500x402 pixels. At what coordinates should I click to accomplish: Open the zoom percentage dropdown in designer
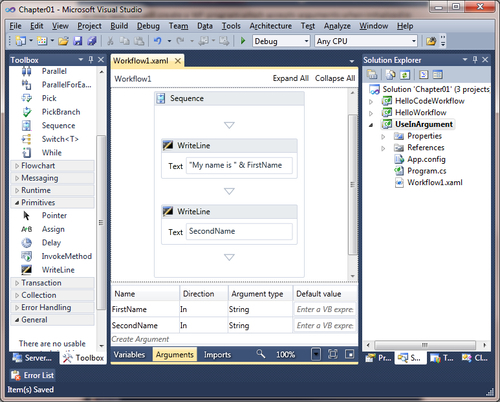pos(316,354)
